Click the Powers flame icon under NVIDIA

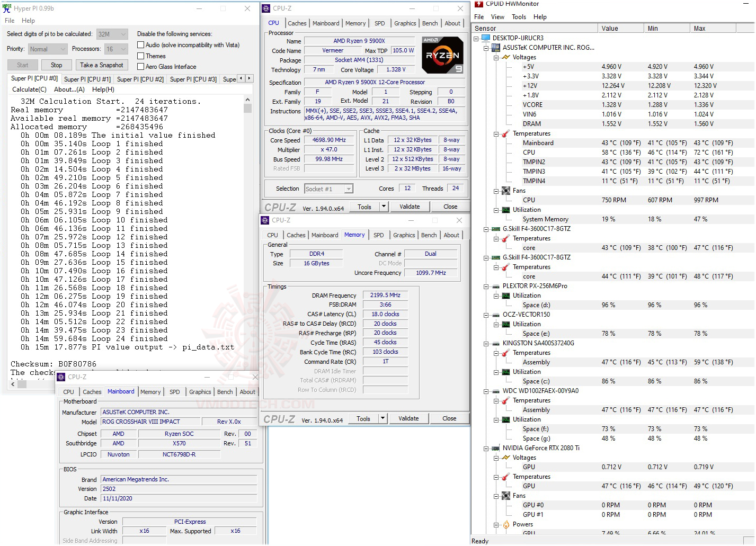[x=506, y=524]
